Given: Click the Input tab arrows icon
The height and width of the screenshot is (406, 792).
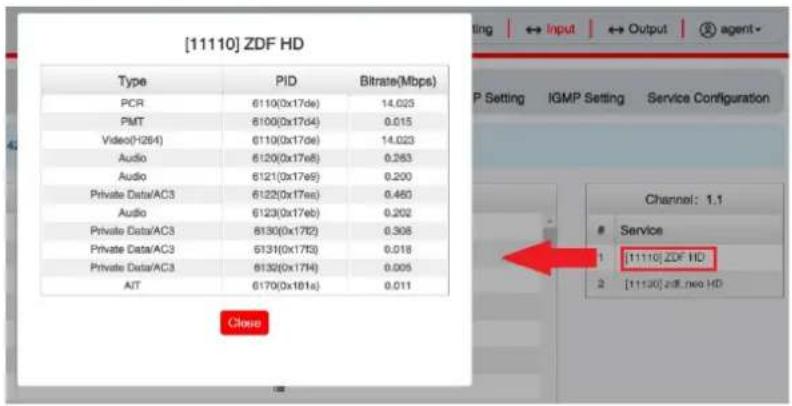Looking at the screenshot, I should [x=533, y=30].
